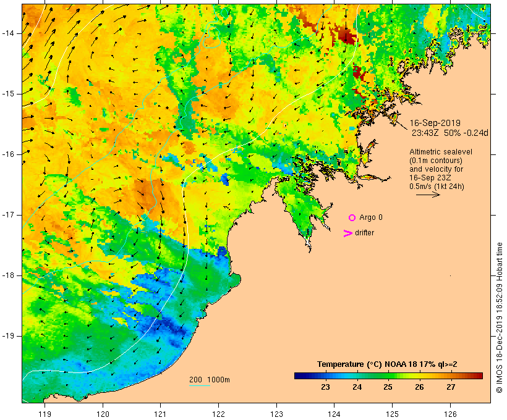Click the magenta drifter arrowhead symbol
The height and width of the screenshot is (420, 507).
[348, 233]
